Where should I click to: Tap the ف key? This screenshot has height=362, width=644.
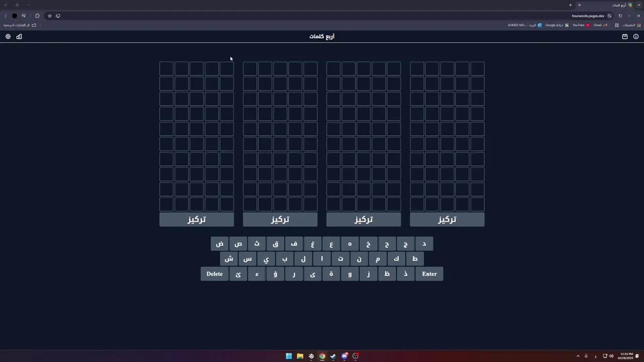(294, 244)
